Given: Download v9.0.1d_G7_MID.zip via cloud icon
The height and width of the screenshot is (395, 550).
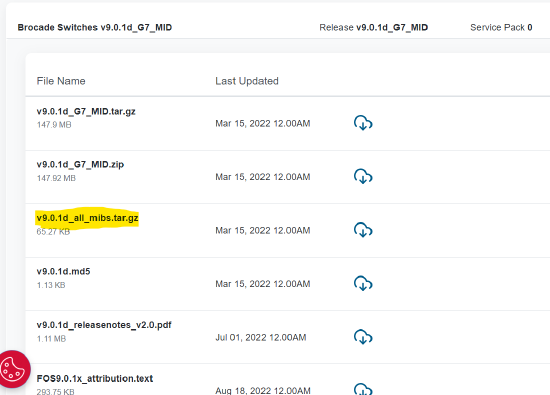Looking at the screenshot, I should [x=363, y=176].
